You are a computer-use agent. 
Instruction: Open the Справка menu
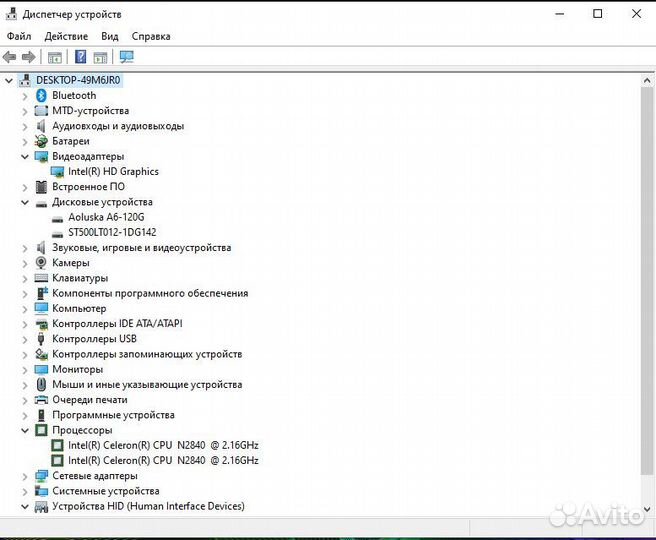click(x=151, y=36)
